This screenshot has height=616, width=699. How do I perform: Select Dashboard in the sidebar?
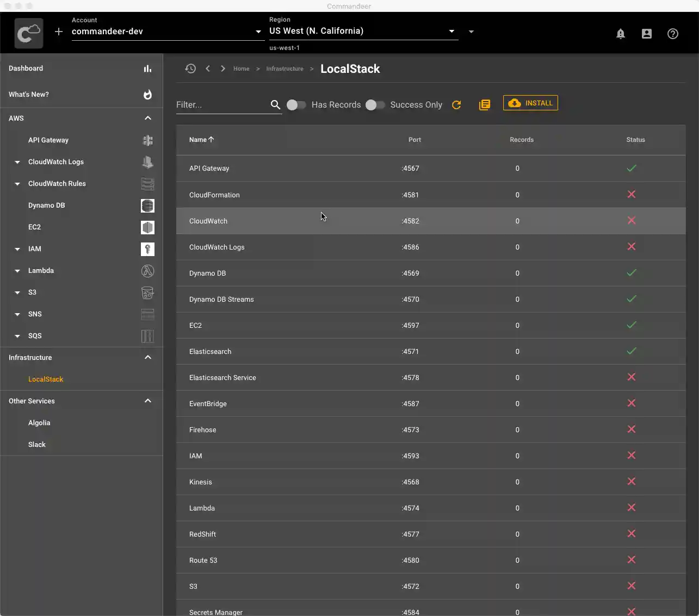click(x=26, y=69)
